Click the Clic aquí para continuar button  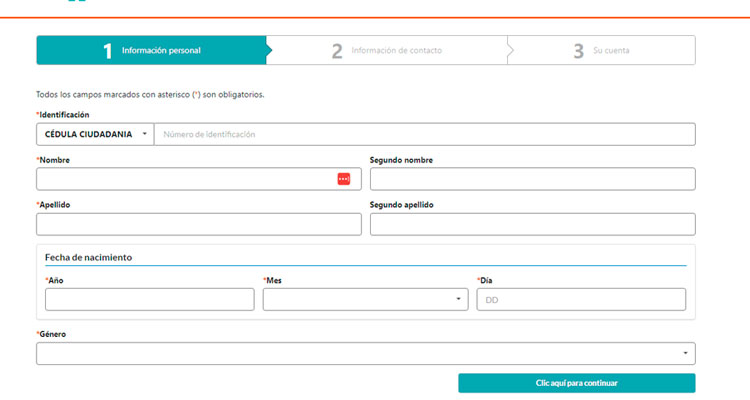coord(577,383)
